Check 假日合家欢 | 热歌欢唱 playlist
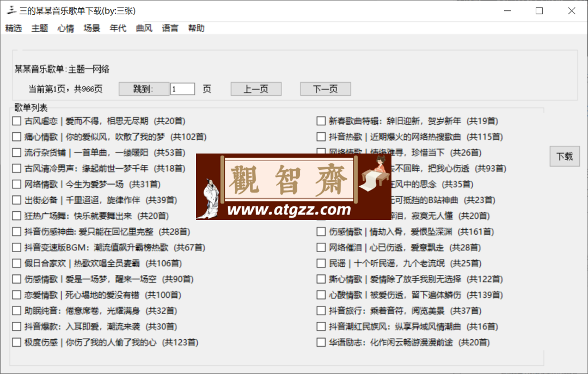Screen dimensions: 588x374 (x=16, y=263)
